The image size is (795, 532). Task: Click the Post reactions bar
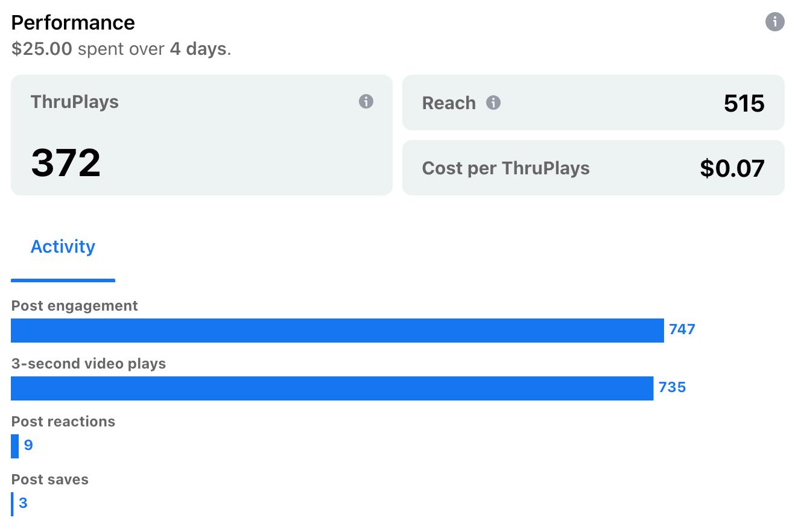15,446
